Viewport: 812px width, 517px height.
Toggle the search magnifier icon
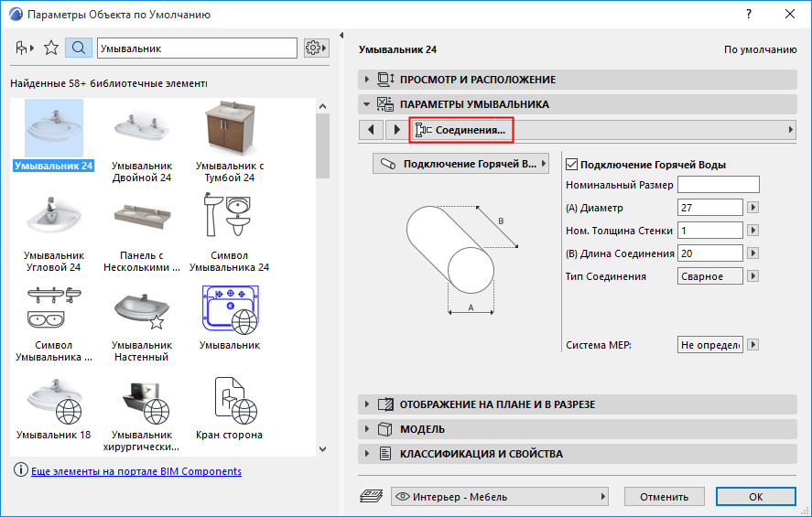[x=79, y=48]
